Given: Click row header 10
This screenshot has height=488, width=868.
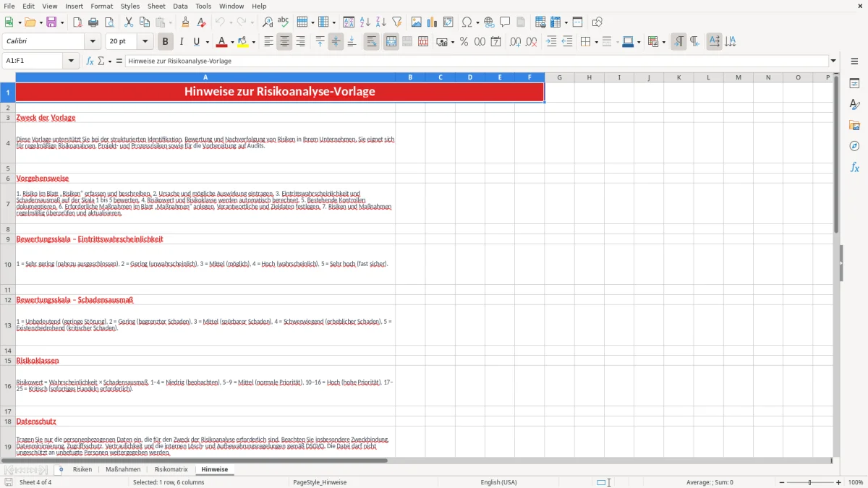Looking at the screenshot, I should (x=7, y=264).
